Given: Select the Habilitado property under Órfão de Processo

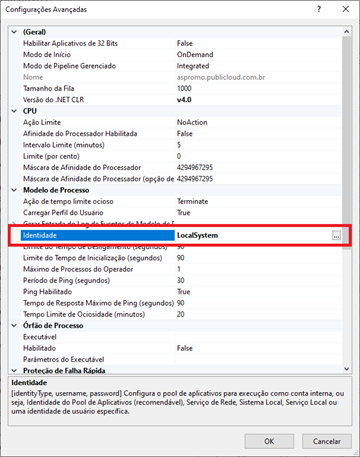Looking at the screenshot, I should point(39,348).
